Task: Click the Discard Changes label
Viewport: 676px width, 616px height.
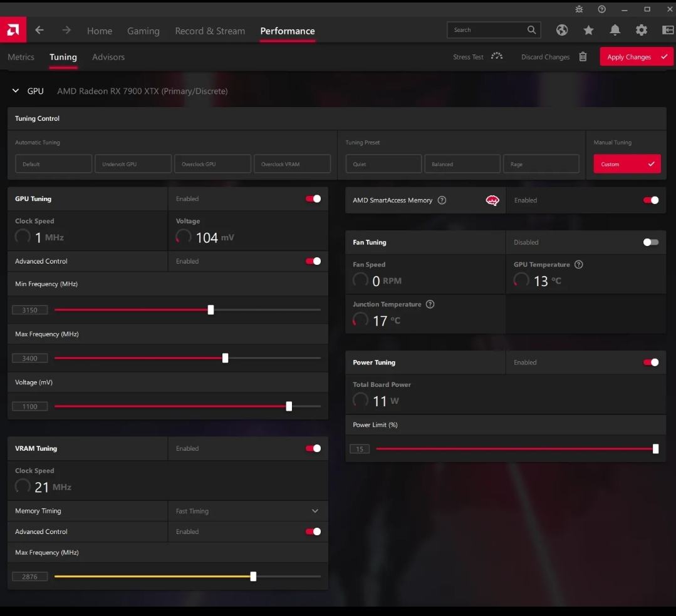Action: tap(545, 57)
